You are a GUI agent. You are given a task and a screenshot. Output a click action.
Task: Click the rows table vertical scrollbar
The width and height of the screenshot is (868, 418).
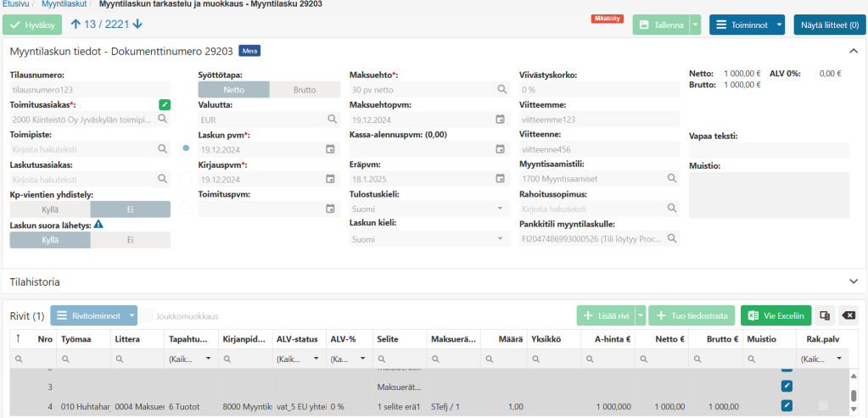[854, 396]
